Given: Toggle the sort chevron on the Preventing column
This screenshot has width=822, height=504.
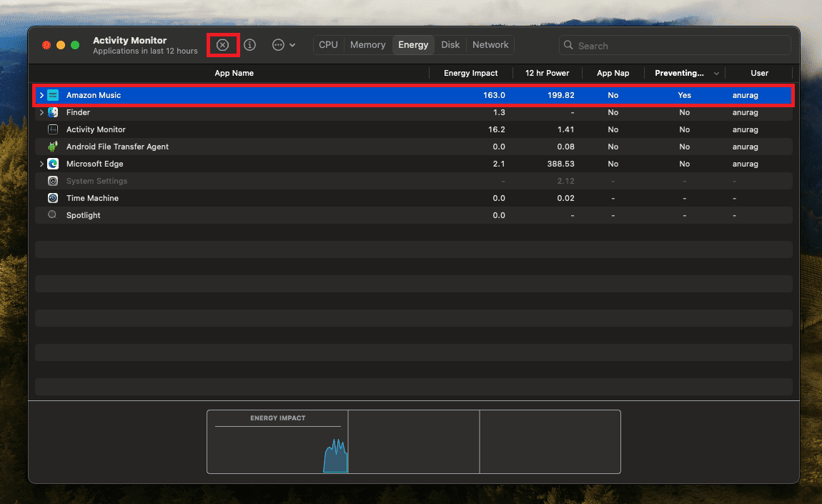Looking at the screenshot, I should (x=716, y=74).
